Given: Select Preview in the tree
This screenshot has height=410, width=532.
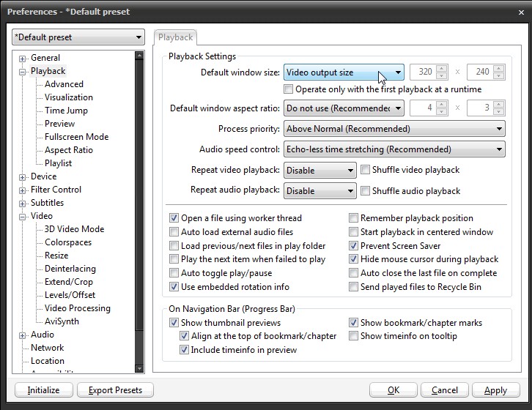Looking at the screenshot, I should pyautogui.click(x=59, y=124).
